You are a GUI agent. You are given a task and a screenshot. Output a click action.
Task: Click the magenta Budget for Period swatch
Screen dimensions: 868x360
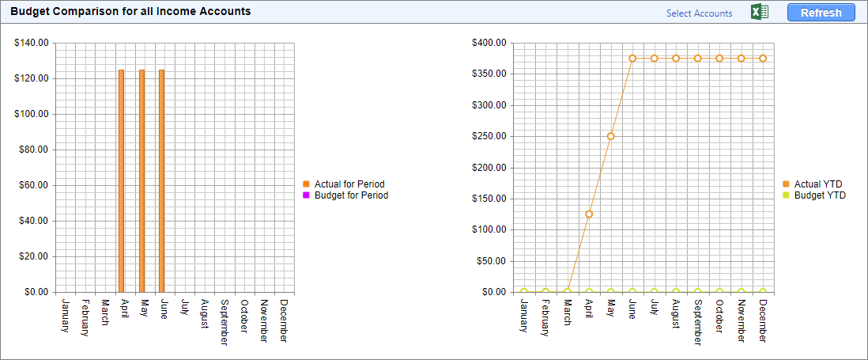coord(306,195)
